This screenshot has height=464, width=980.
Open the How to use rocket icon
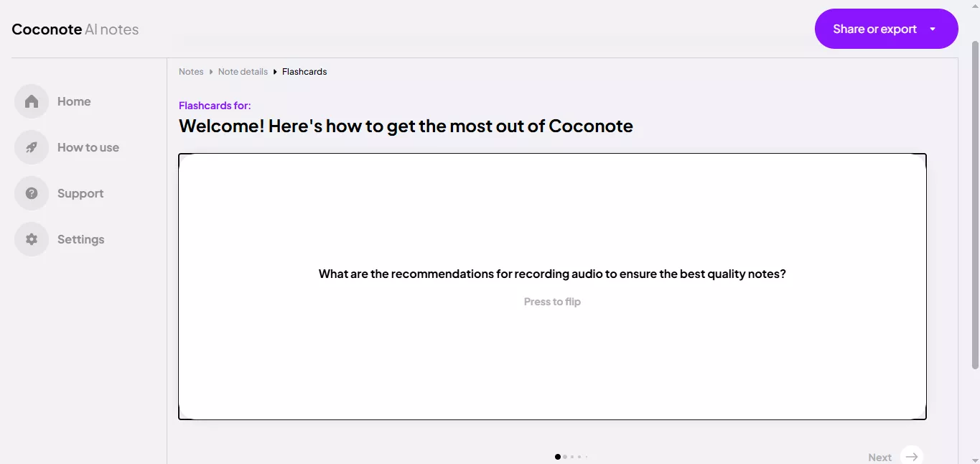pyautogui.click(x=31, y=147)
